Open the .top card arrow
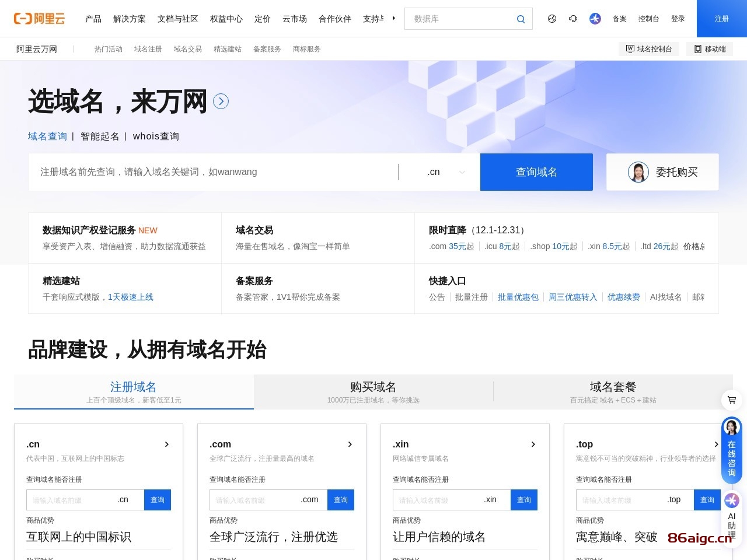 pos(716,444)
